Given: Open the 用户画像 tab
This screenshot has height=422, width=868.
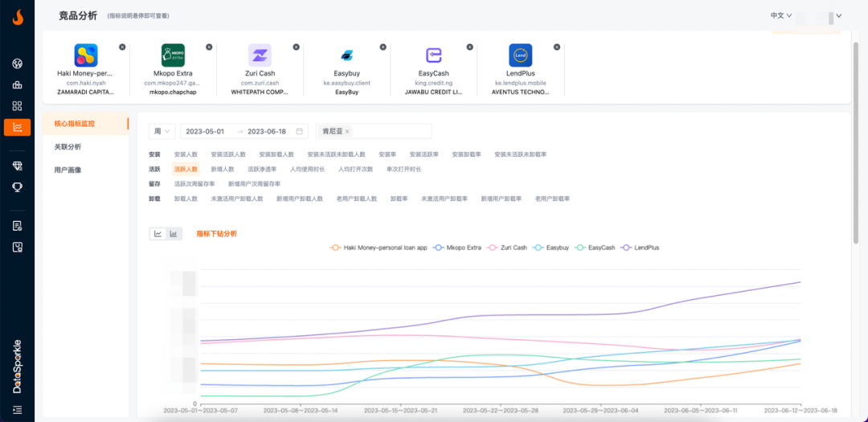Looking at the screenshot, I should (x=68, y=170).
